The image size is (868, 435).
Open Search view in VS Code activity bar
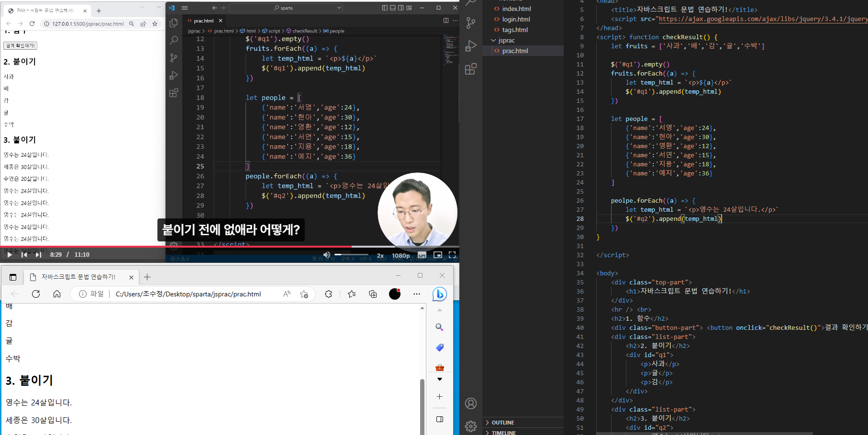click(x=471, y=2)
